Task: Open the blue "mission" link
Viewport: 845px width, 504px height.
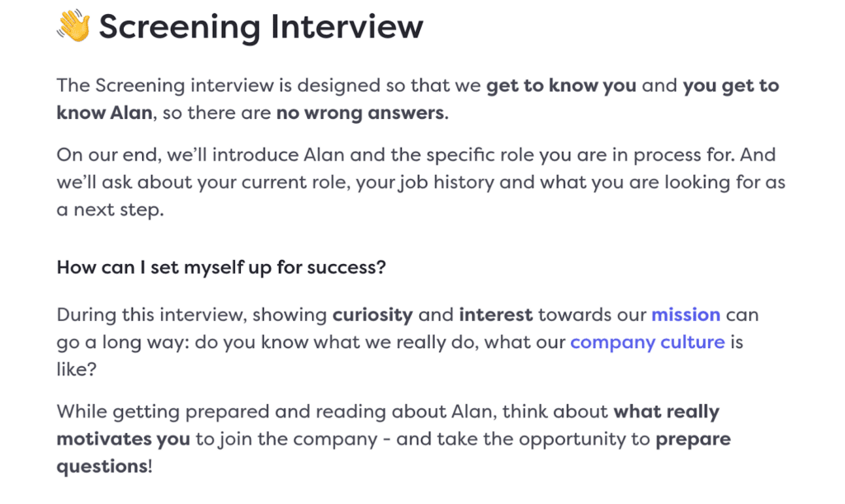Action: pyautogui.click(x=686, y=314)
